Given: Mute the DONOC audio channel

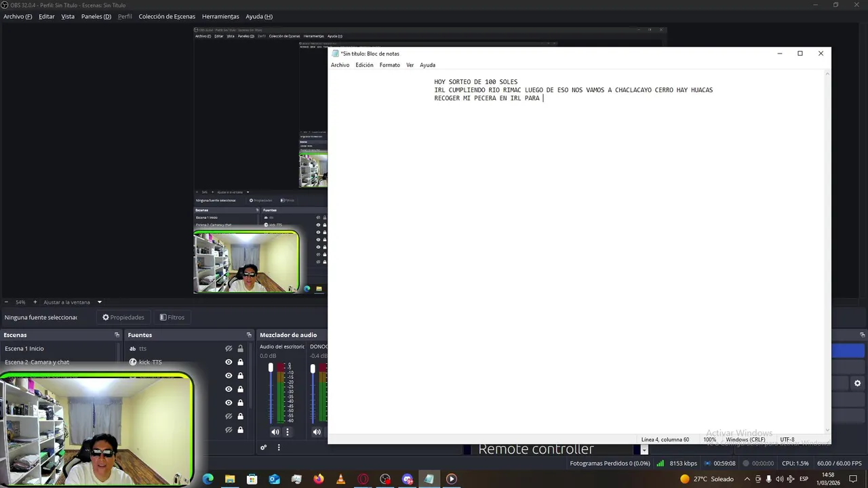Looking at the screenshot, I should click(x=317, y=432).
